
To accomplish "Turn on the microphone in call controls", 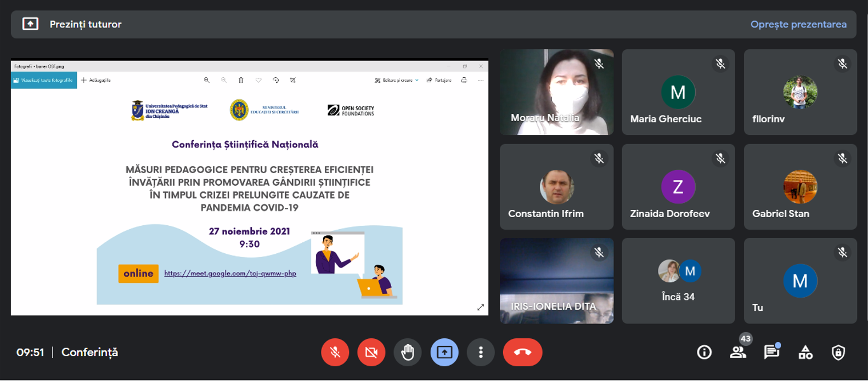I will (x=335, y=352).
